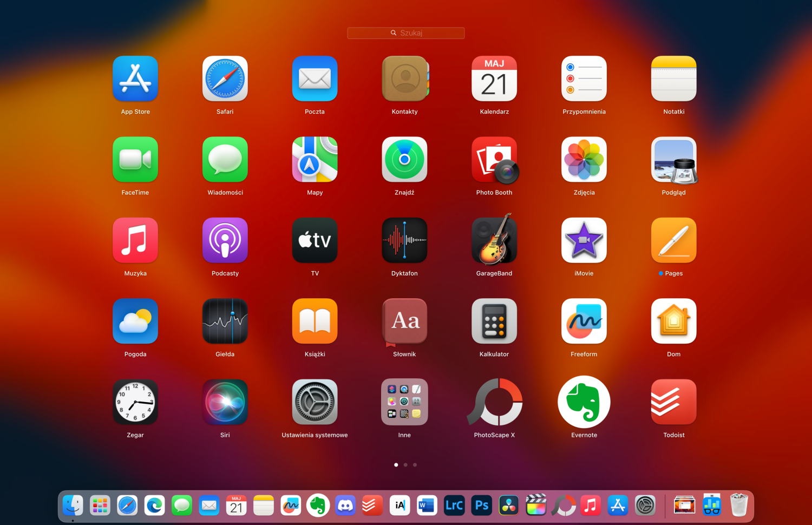Launch the Słownik dictionary app
This screenshot has width=812, height=525.
[404, 321]
